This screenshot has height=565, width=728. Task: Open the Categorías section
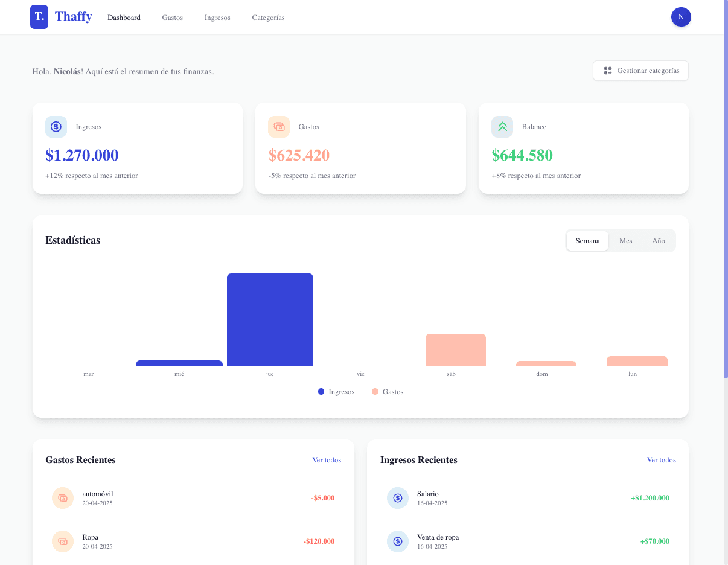click(x=268, y=18)
